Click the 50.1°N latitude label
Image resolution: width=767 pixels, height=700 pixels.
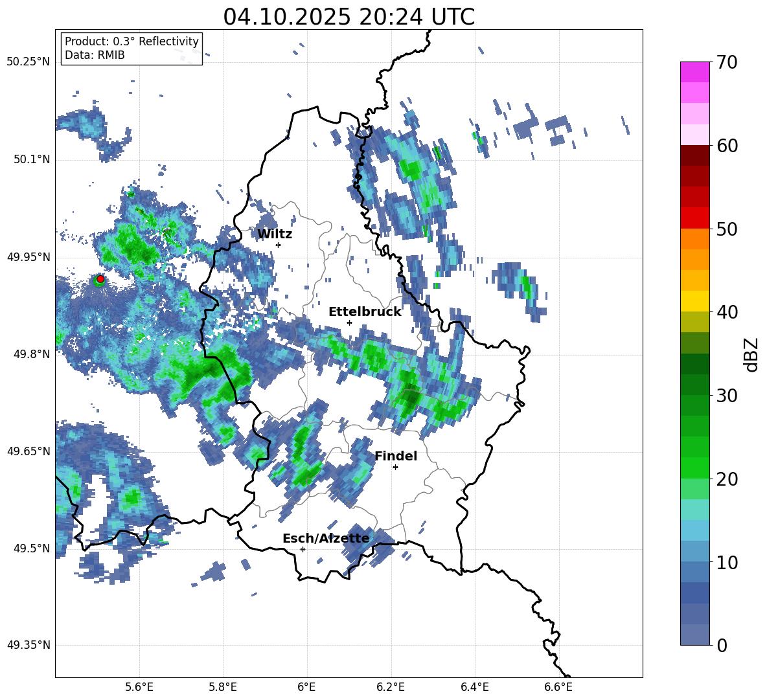(32, 160)
